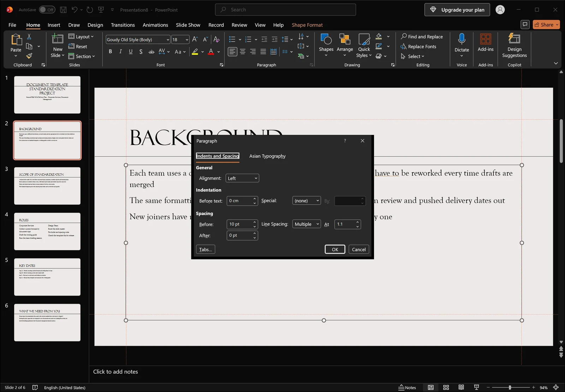Toggle Normal view button
This screenshot has height=392, width=565.
pos(431,387)
